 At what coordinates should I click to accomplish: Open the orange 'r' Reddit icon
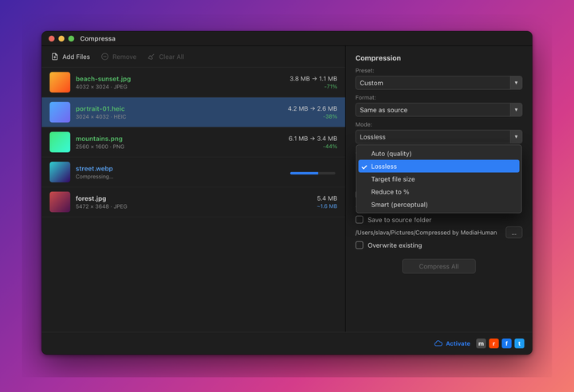click(x=493, y=343)
